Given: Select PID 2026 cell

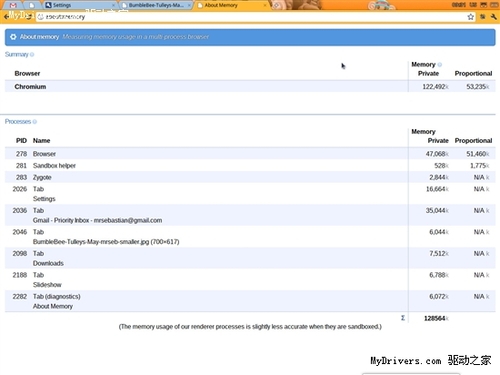Looking at the screenshot, I should tap(20, 189).
